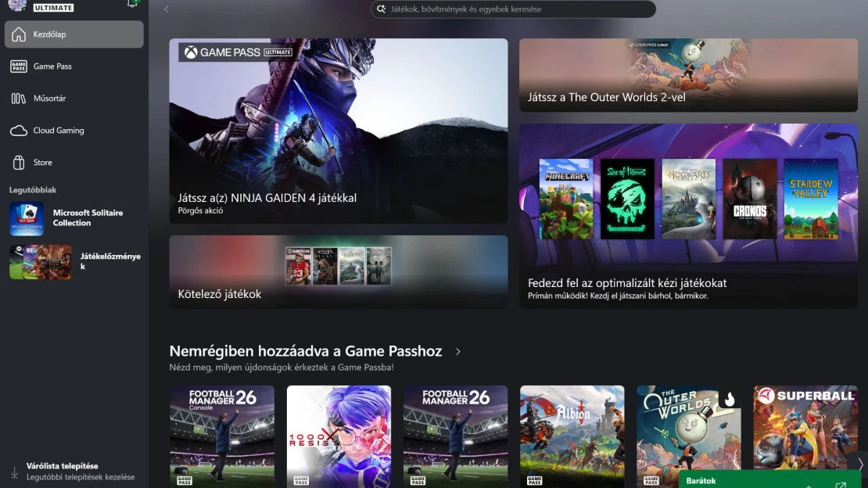Open The Outer Worlds 2 banner
The image size is (868, 488).
coord(688,75)
